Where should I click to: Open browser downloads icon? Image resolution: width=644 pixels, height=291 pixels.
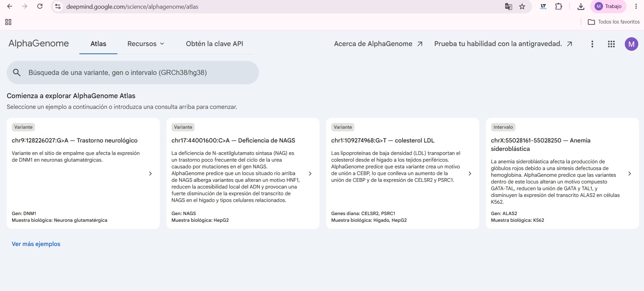click(581, 6)
